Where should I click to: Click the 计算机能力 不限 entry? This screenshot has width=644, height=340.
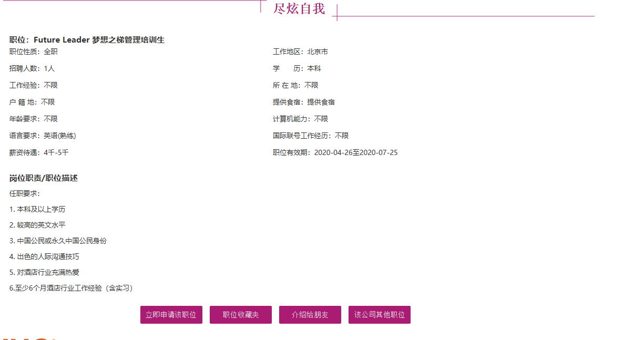pos(300,119)
